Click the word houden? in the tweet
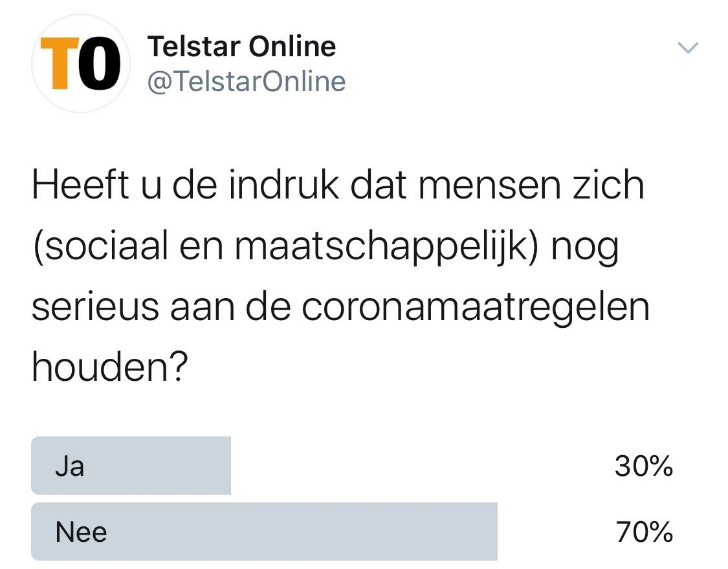Screen dimensions: 728x569 point(110,367)
